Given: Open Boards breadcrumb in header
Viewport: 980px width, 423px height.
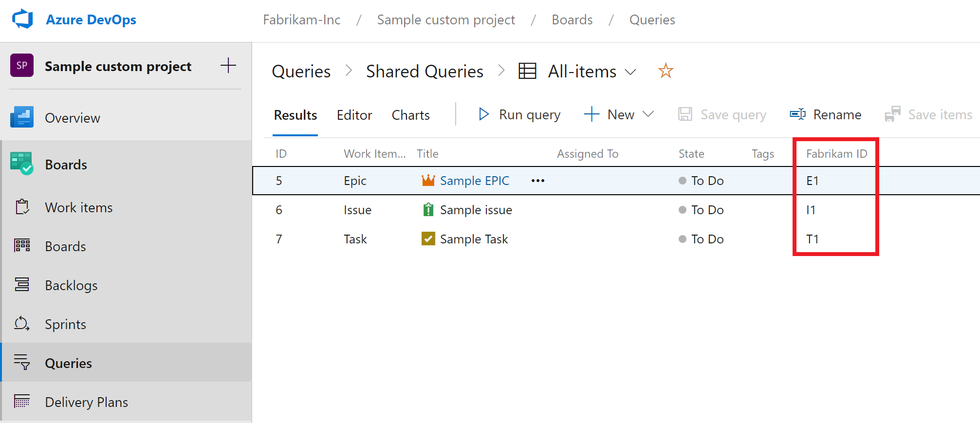Looking at the screenshot, I should (x=572, y=20).
